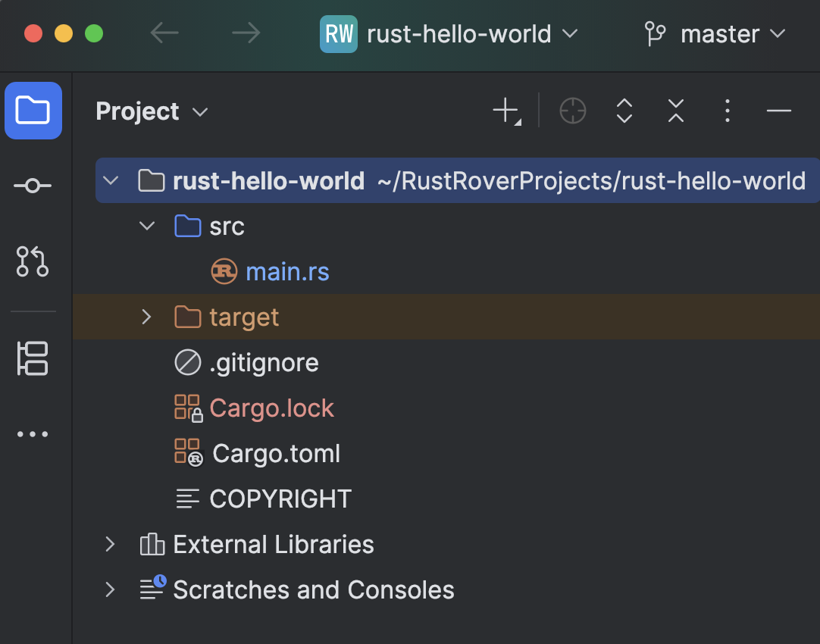Open the Structure tool window

(x=33, y=358)
